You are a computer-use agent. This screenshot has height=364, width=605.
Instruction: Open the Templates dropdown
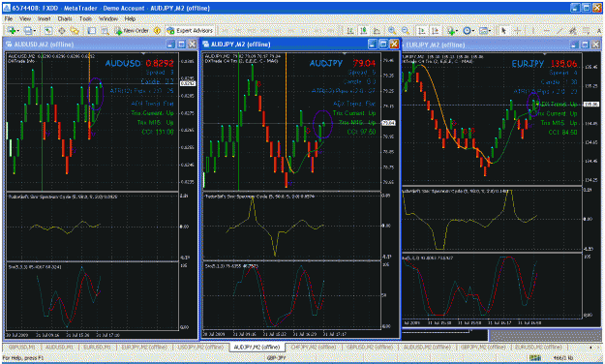(x=485, y=30)
